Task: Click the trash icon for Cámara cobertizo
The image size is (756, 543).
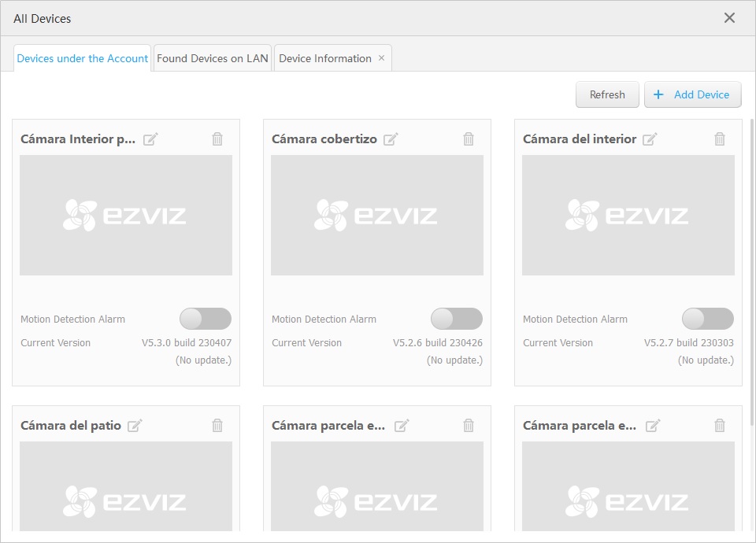Action: (469, 139)
